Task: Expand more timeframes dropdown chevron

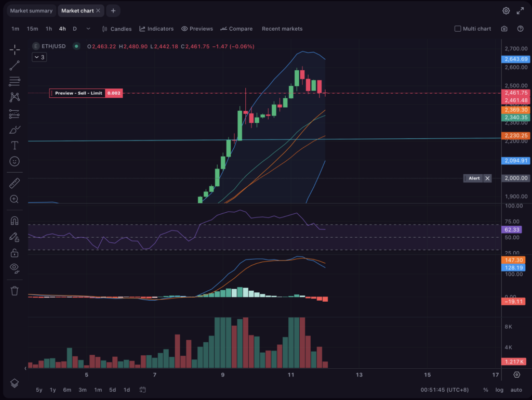Action: pos(88,29)
